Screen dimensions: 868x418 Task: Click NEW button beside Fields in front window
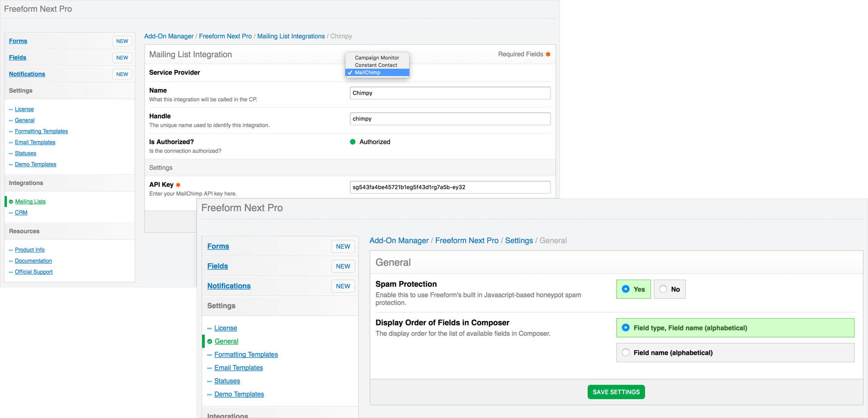343,266
